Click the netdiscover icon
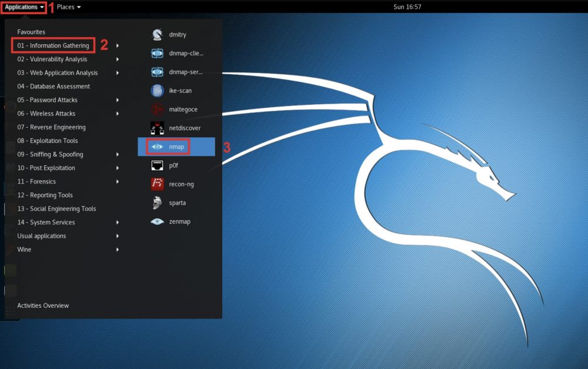The width and height of the screenshot is (588, 369). [157, 128]
